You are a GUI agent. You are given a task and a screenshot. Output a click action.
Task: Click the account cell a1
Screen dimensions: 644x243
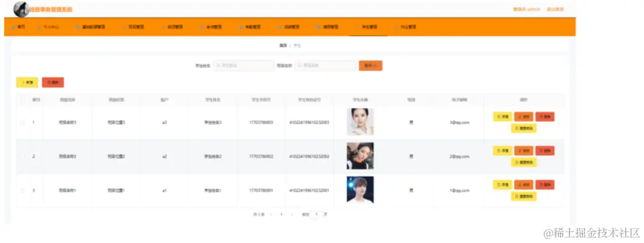[x=164, y=191]
